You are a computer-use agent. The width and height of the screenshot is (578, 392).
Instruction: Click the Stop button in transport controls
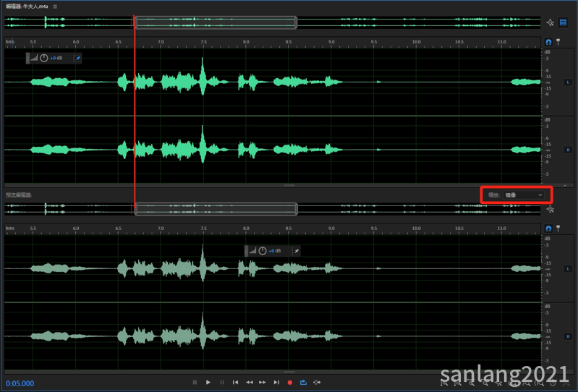point(195,382)
